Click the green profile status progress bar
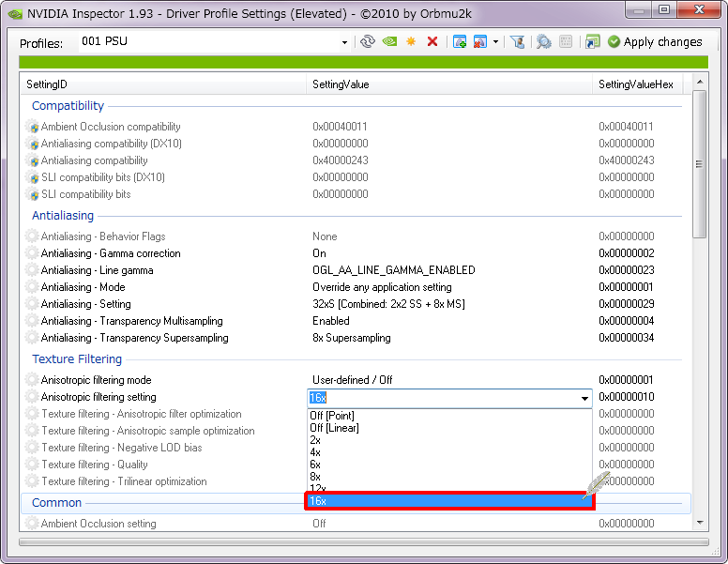Viewport: 728px width, 564px height. pos(364,62)
